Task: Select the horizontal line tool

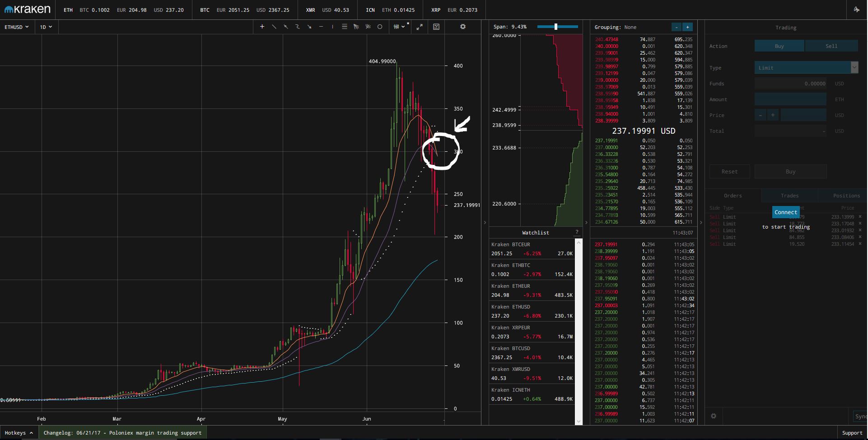Action: [x=321, y=27]
